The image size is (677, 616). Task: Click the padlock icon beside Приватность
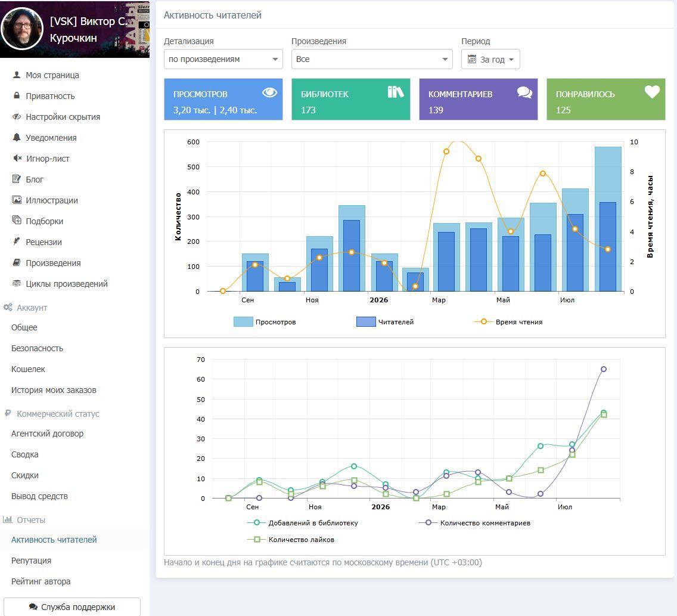pyautogui.click(x=17, y=95)
